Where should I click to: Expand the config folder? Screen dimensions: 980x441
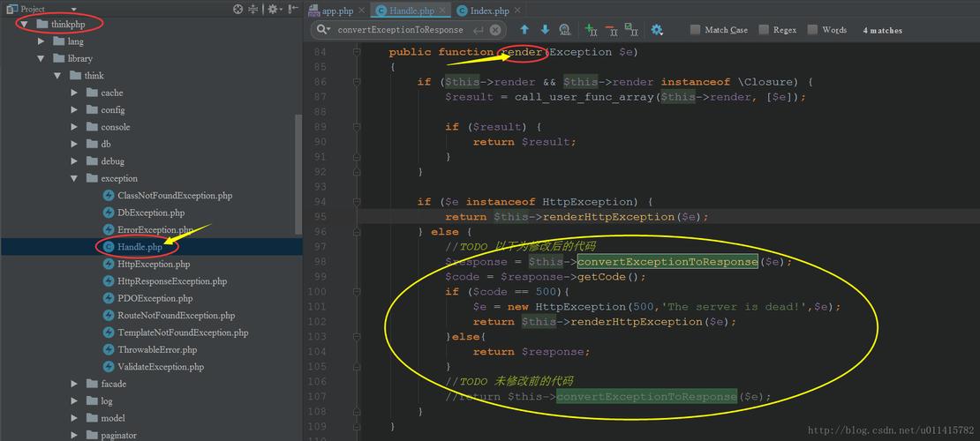point(74,110)
